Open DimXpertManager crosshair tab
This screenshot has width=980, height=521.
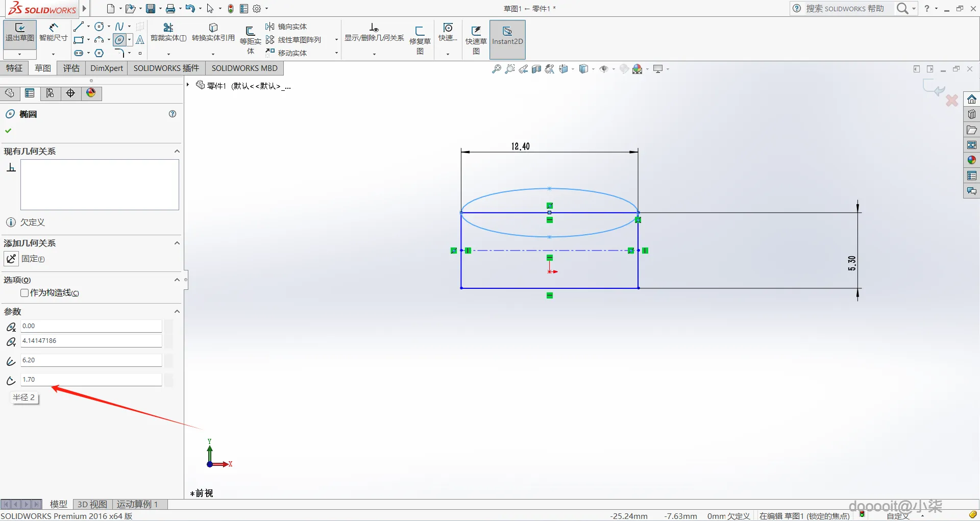pos(70,93)
